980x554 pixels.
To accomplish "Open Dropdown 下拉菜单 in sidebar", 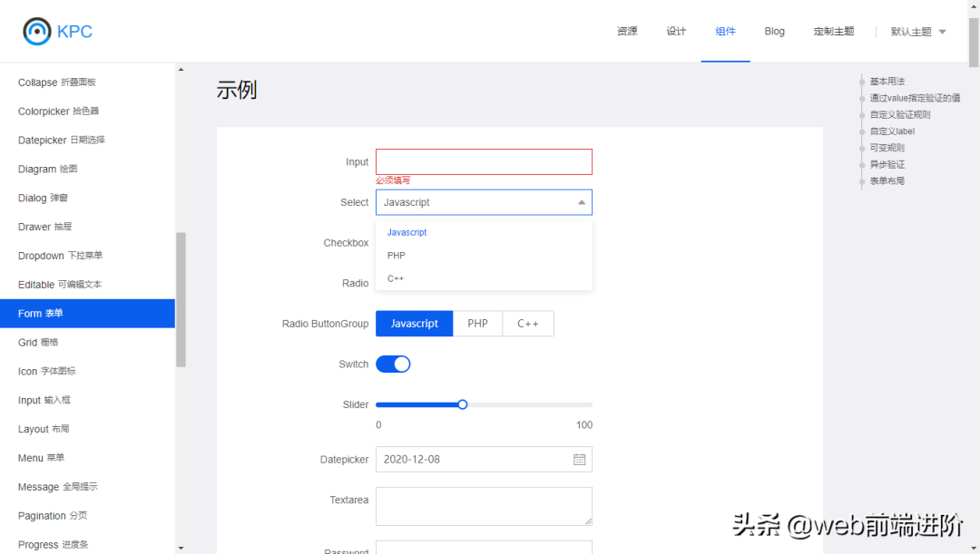I will point(60,256).
